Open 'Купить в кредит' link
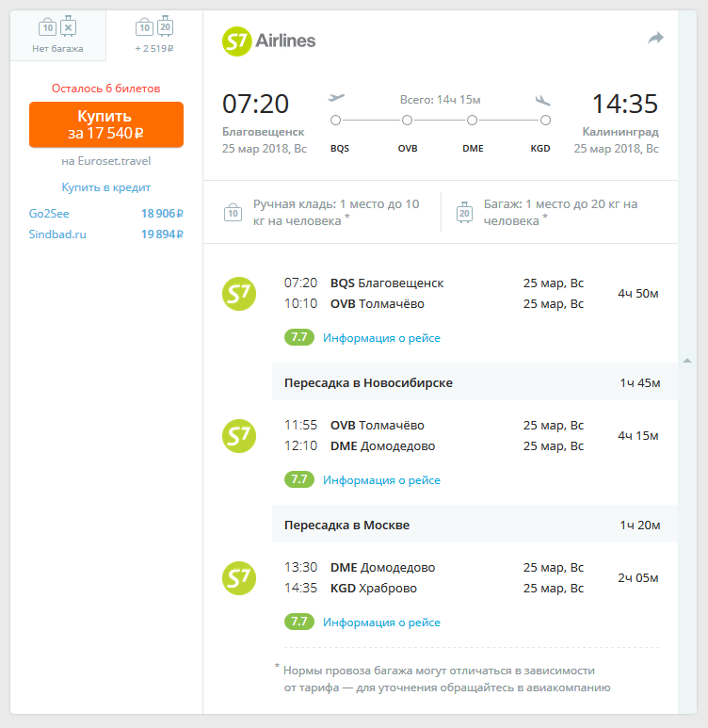Viewport: 708px width, 728px height. [x=106, y=187]
